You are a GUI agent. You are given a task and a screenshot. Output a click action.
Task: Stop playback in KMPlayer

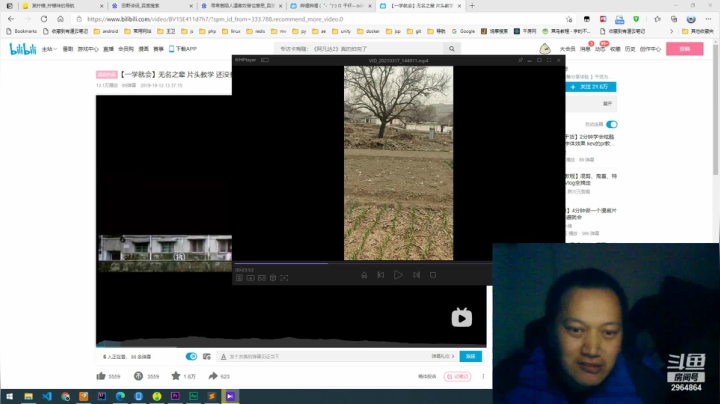(x=433, y=275)
